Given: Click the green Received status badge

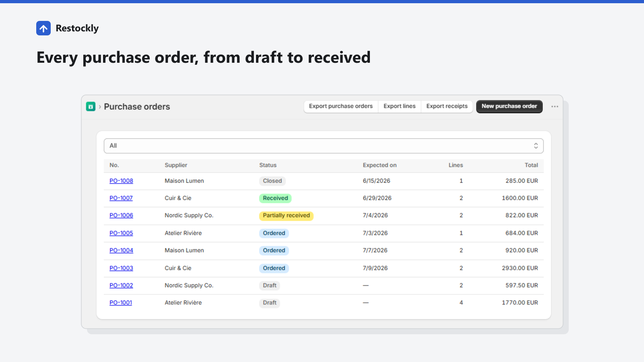Looking at the screenshot, I should [275, 198].
